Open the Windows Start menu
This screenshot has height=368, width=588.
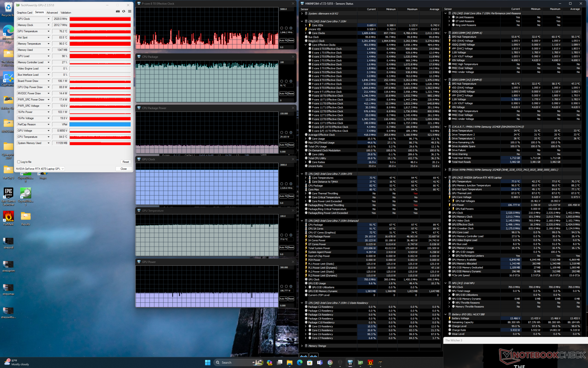point(208,362)
